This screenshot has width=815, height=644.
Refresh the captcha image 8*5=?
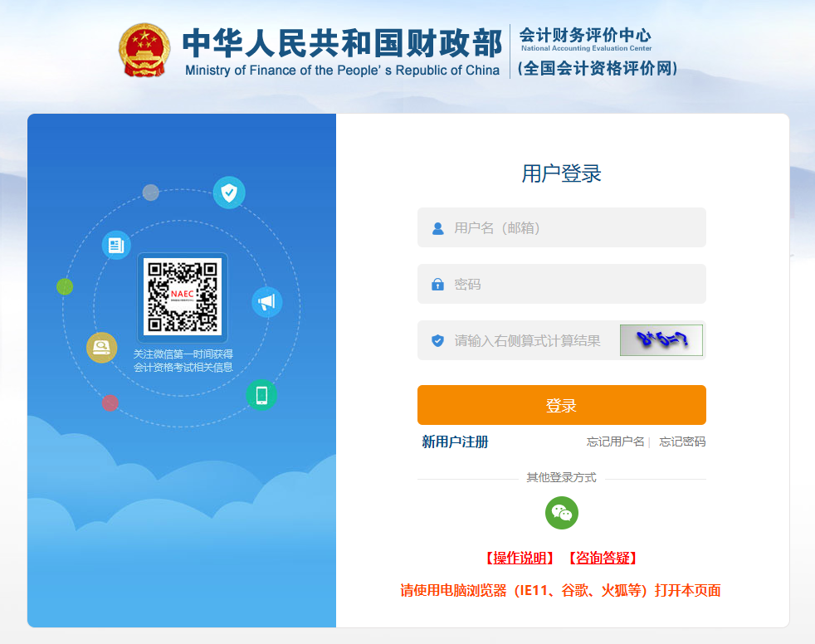(x=661, y=340)
